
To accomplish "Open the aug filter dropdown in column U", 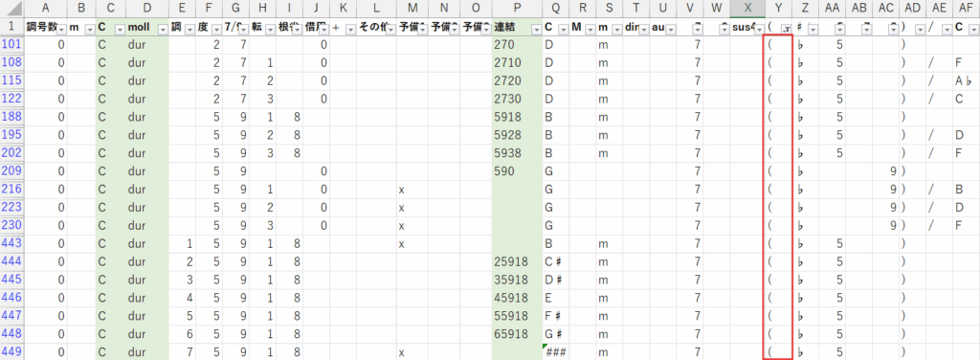I will point(670,29).
